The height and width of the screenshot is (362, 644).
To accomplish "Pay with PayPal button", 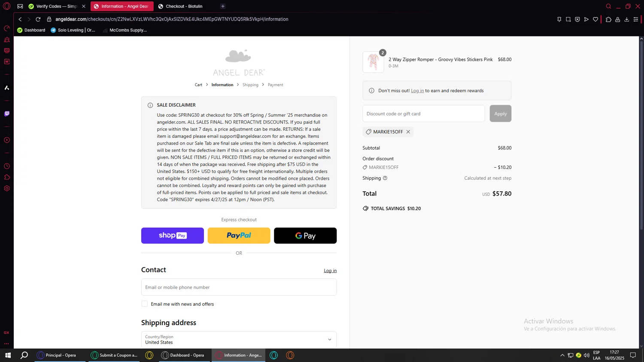I will pyautogui.click(x=239, y=235).
